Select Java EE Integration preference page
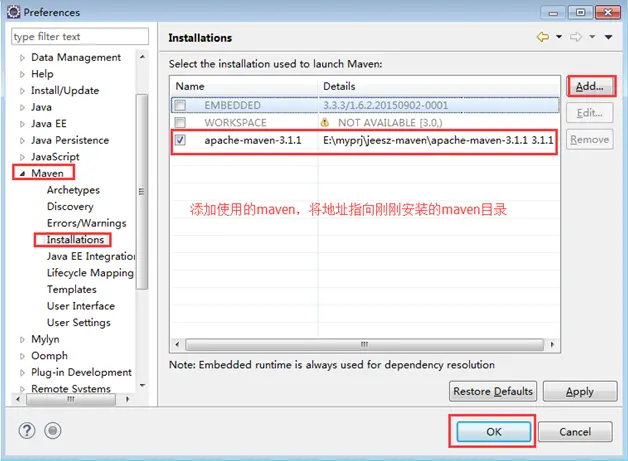 pos(91,256)
